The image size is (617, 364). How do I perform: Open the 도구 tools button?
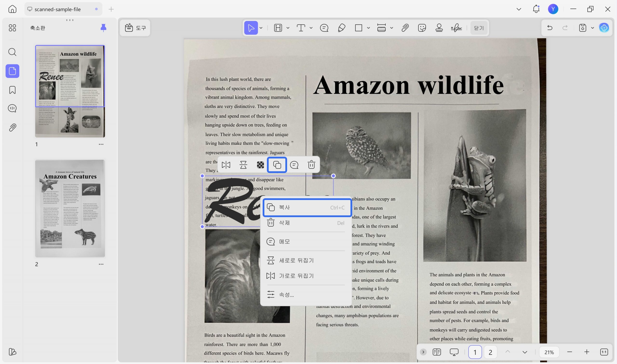135,28
